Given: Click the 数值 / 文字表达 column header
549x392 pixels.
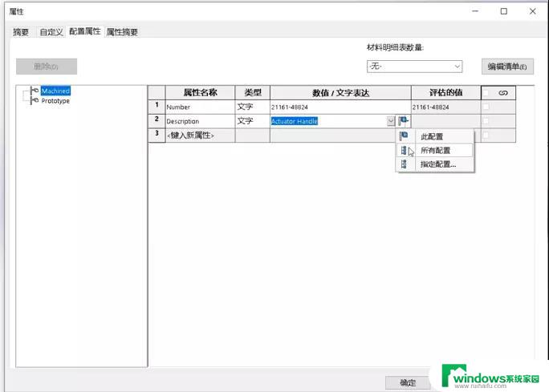Looking at the screenshot, I should pos(340,93).
